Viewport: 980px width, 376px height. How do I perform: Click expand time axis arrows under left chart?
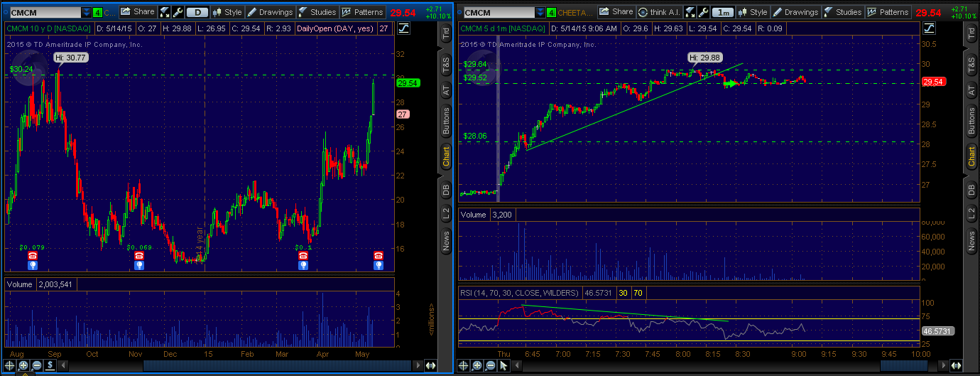[x=430, y=365]
